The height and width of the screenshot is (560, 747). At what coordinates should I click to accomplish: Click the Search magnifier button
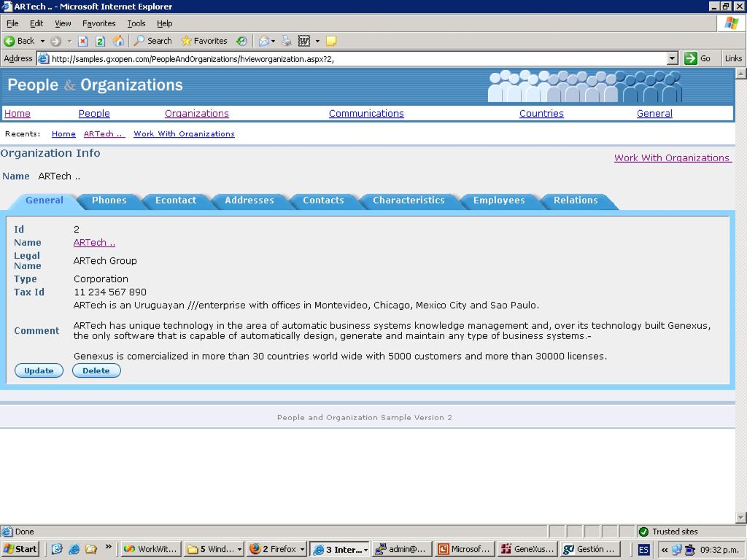pos(152,41)
